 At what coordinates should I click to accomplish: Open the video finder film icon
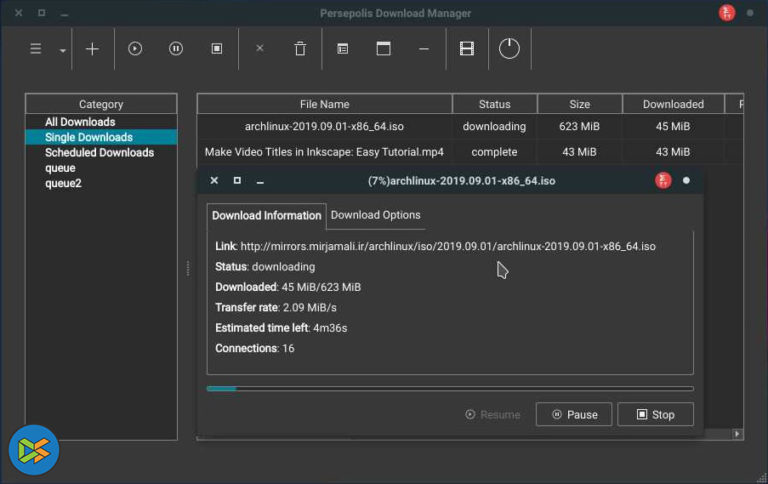coord(466,48)
